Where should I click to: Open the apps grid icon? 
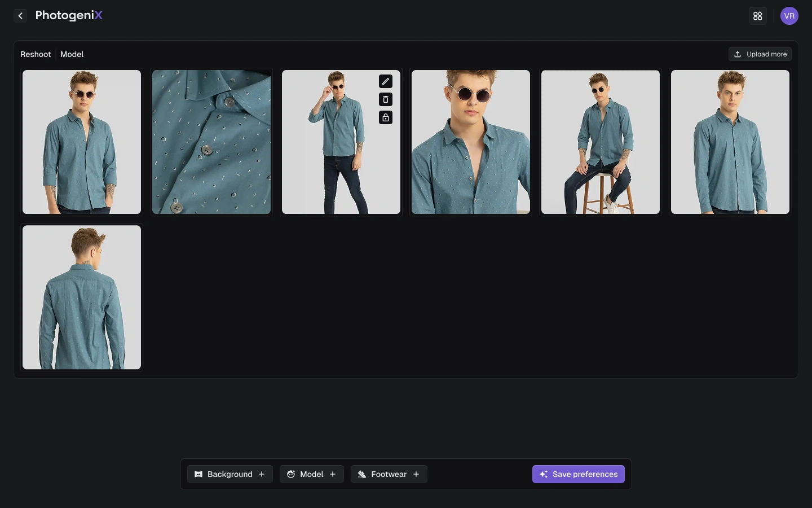click(x=757, y=16)
